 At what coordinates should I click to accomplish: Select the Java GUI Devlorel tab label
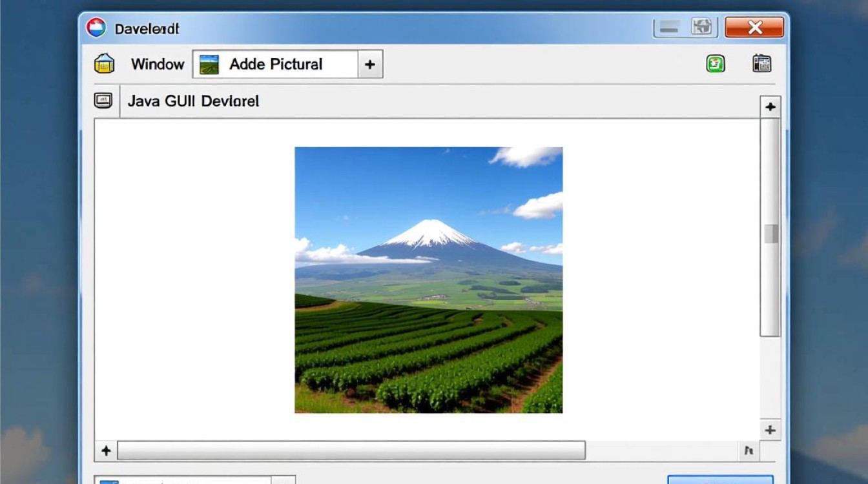click(194, 101)
